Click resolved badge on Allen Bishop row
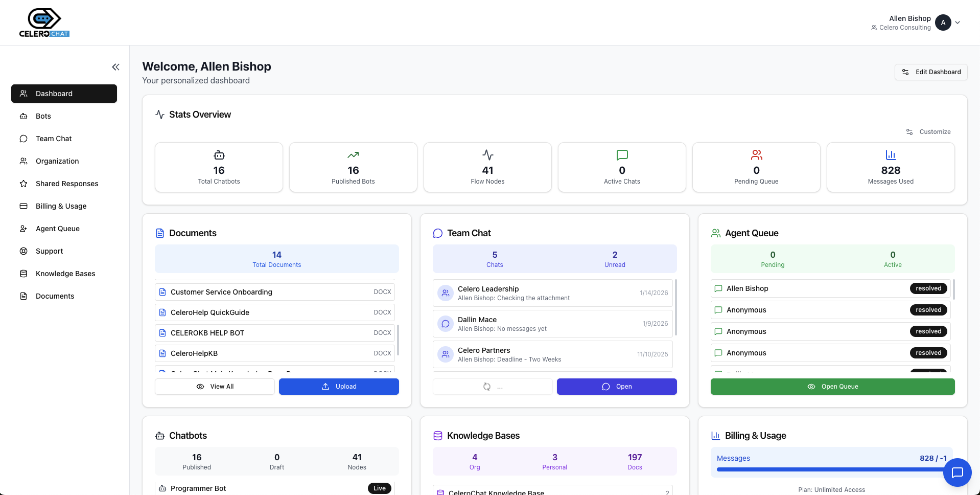The image size is (980, 495). tap(928, 288)
